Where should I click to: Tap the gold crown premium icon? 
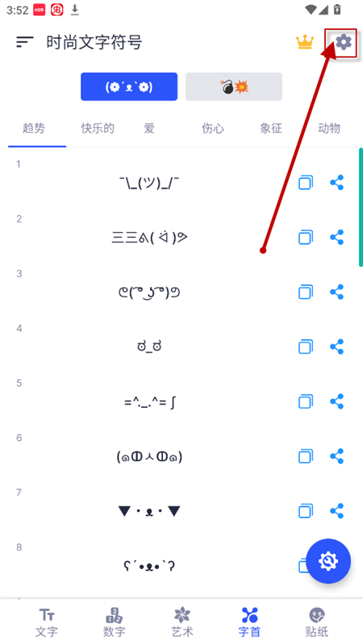[305, 42]
